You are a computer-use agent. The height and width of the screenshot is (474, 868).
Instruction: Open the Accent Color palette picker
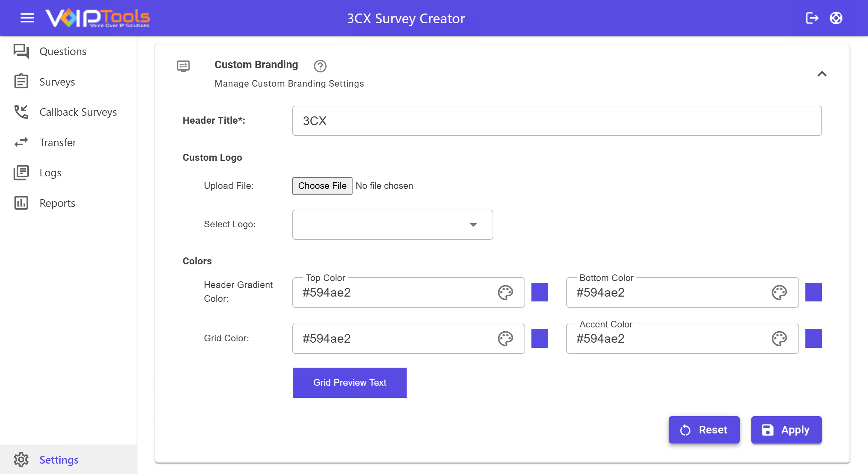[779, 339]
